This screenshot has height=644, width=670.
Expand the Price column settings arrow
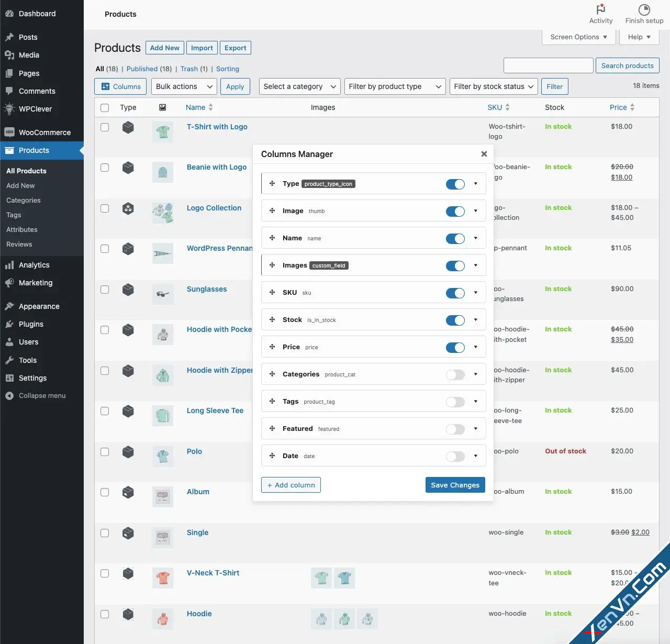tap(476, 347)
